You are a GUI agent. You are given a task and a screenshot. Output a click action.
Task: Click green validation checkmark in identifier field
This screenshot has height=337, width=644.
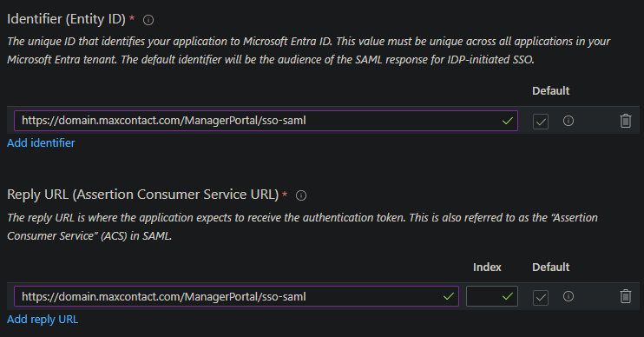coord(508,121)
